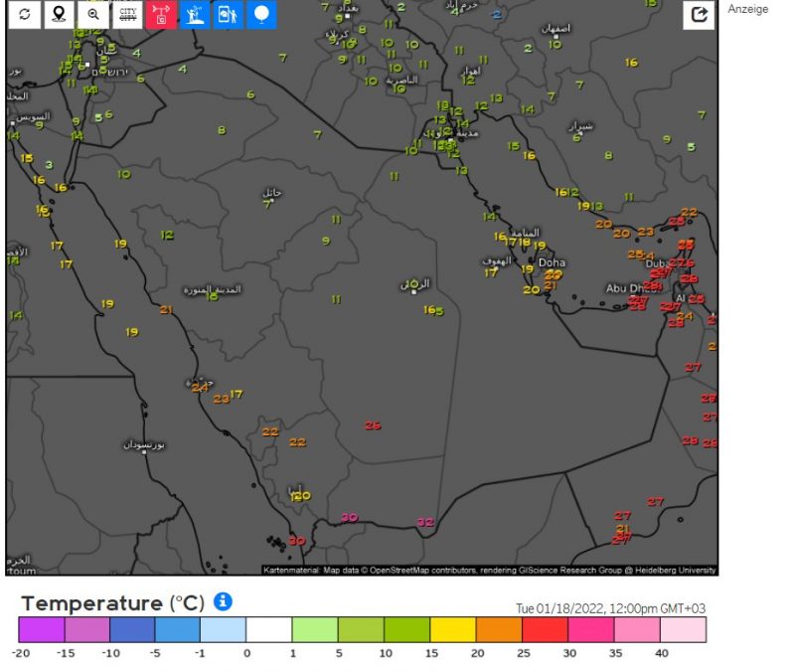Click the Temperature (°C) heading
The image size is (794, 672).
[x=113, y=603]
